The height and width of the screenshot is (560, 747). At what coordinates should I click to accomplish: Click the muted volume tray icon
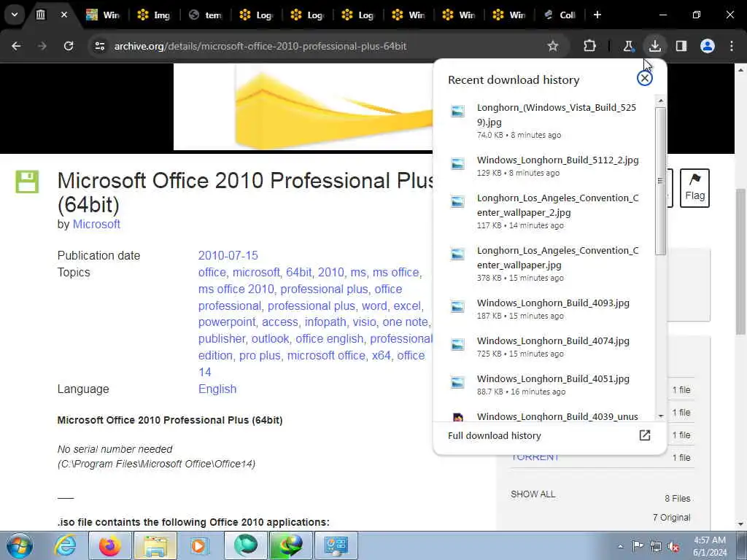(x=673, y=546)
